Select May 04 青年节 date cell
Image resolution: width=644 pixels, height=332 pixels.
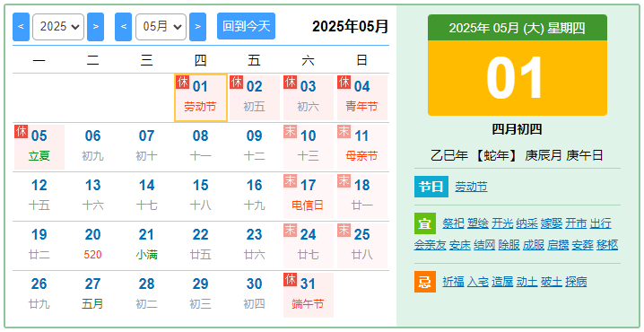[x=361, y=98]
